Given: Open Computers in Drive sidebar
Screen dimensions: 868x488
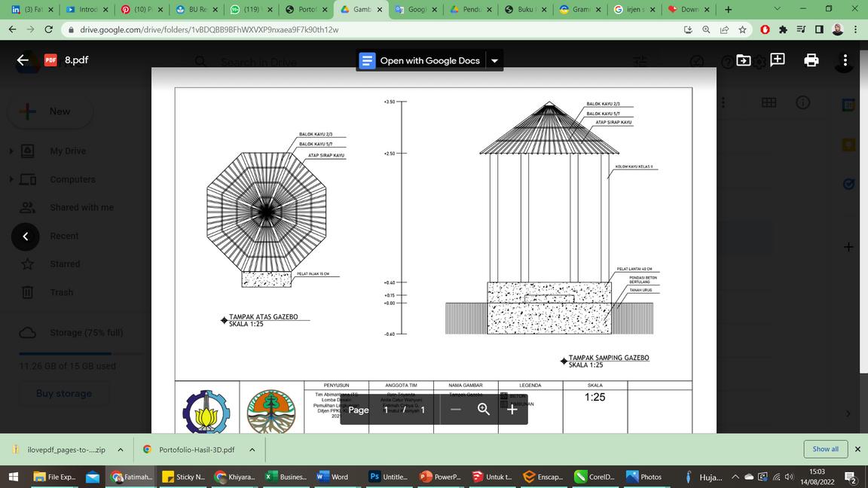Looking at the screenshot, I should coord(72,179).
